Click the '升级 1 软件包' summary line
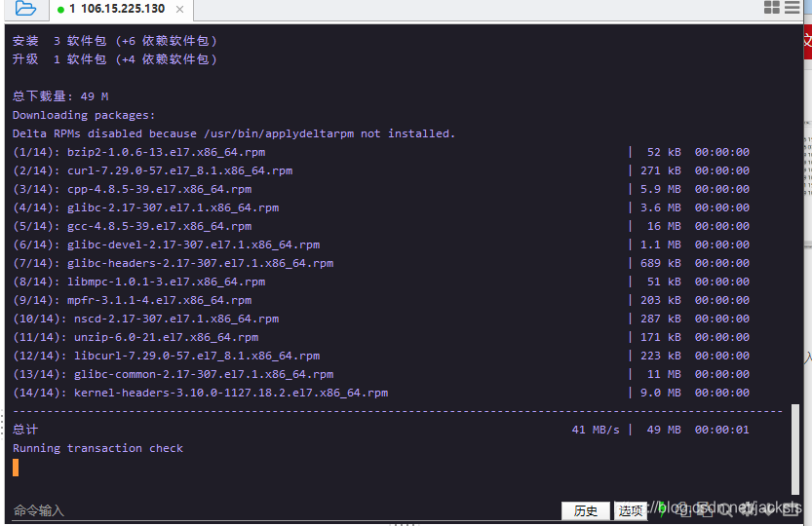Image resolution: width=812 pixels, height=526 pixels. tap(114, 59)
